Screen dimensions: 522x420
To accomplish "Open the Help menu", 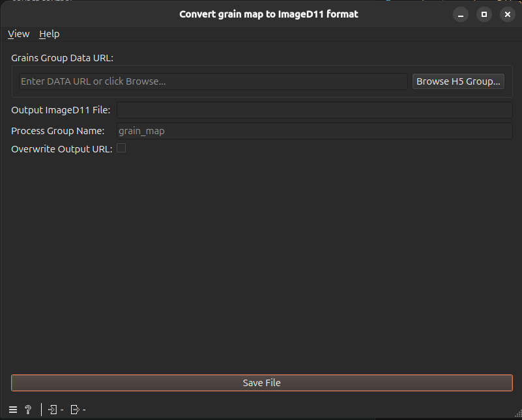I will (50, 34).
